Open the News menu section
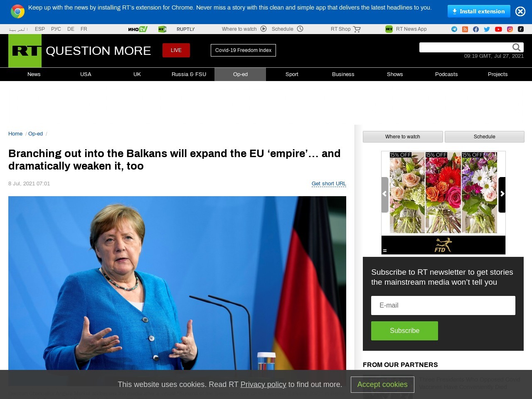The image size is (532, 399). click(34, 74)
